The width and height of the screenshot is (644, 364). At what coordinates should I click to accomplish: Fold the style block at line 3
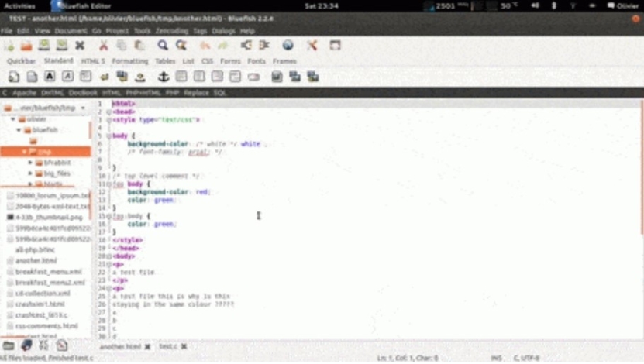coord(108,120)
